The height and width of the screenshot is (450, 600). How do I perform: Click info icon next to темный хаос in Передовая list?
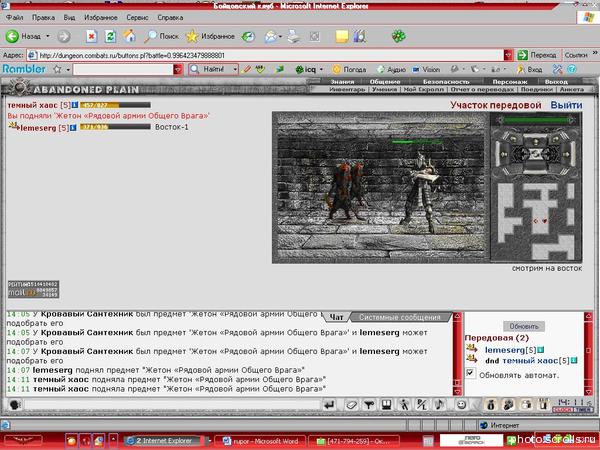click(574, 360)
